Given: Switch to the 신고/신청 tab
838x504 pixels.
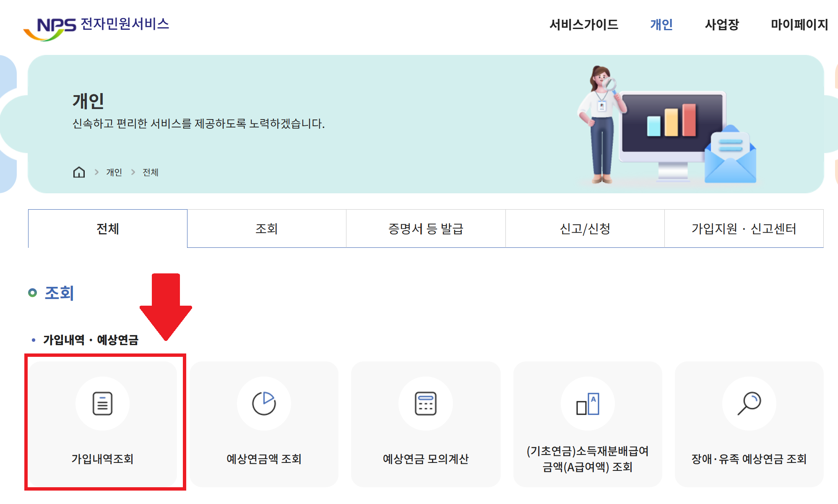Looking at the screenshot, I should [x=585, y=229].
